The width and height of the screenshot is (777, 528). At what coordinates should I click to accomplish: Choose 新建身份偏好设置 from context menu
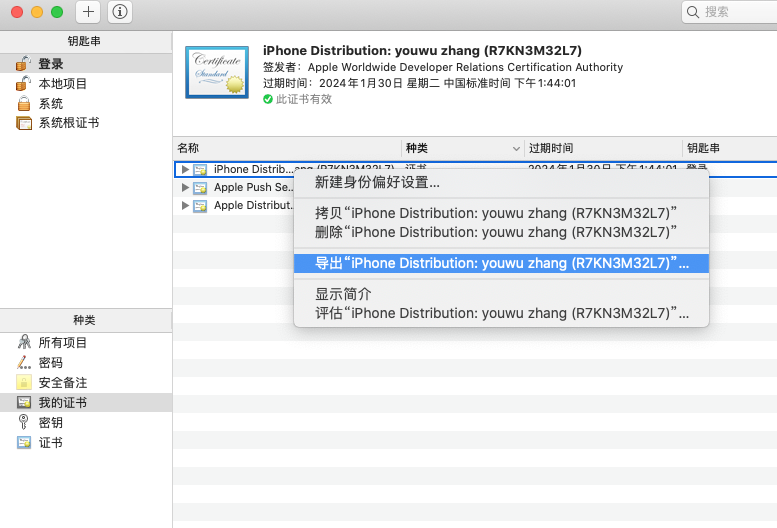(x=501, y=182)
